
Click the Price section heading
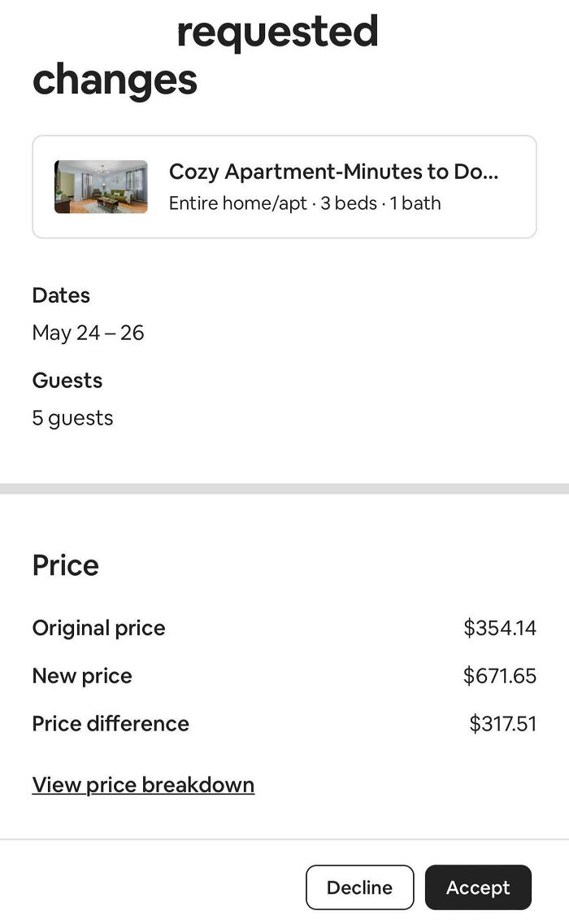click(65, 564)
